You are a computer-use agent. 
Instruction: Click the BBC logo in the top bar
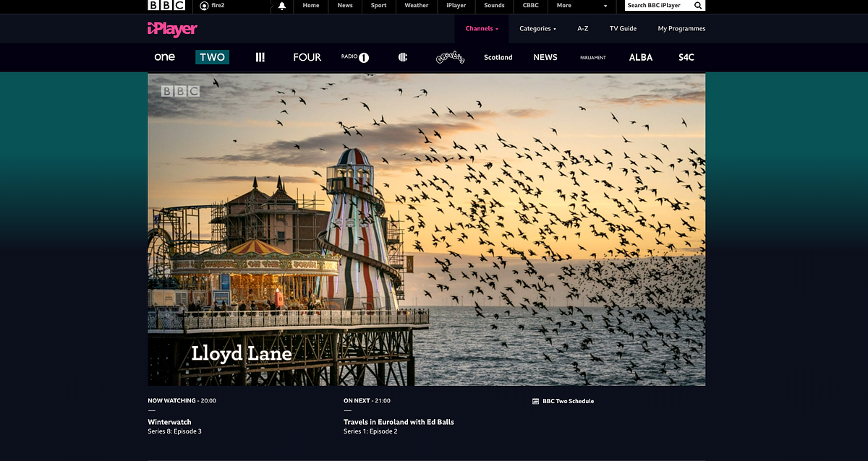(166, 6)
